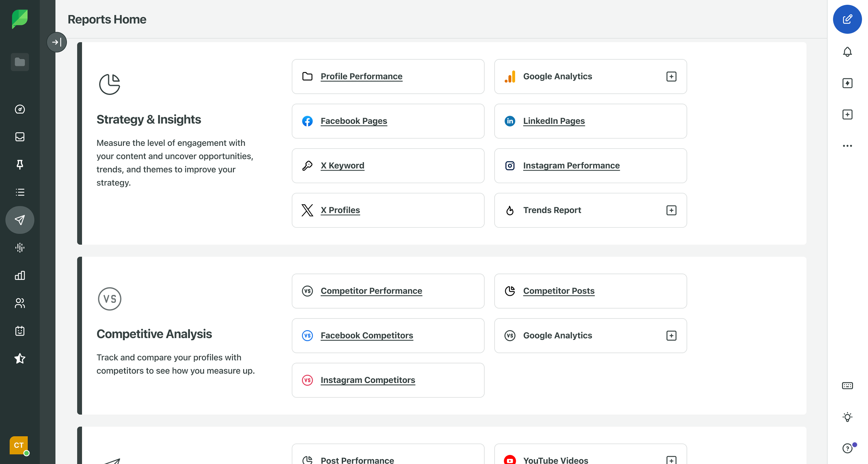This screenshot has width=868, height=464.
Task: Open Reports bar chart icon
Action: [20, 275]
